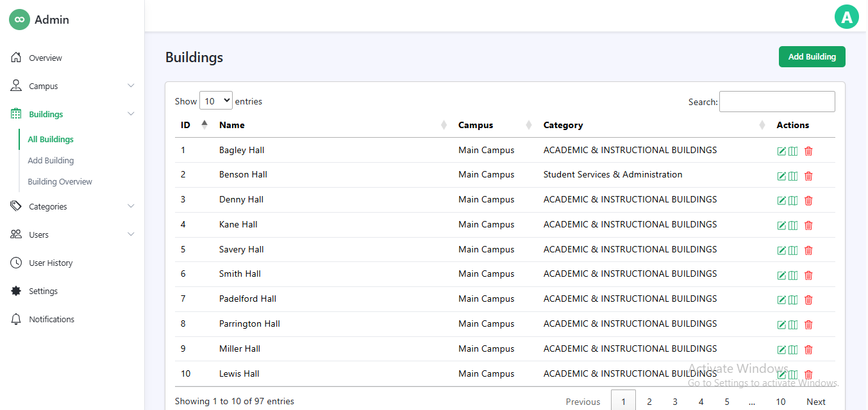Click into the Search input field
Screen dimensions: 868x410
(x=777, y=101)
